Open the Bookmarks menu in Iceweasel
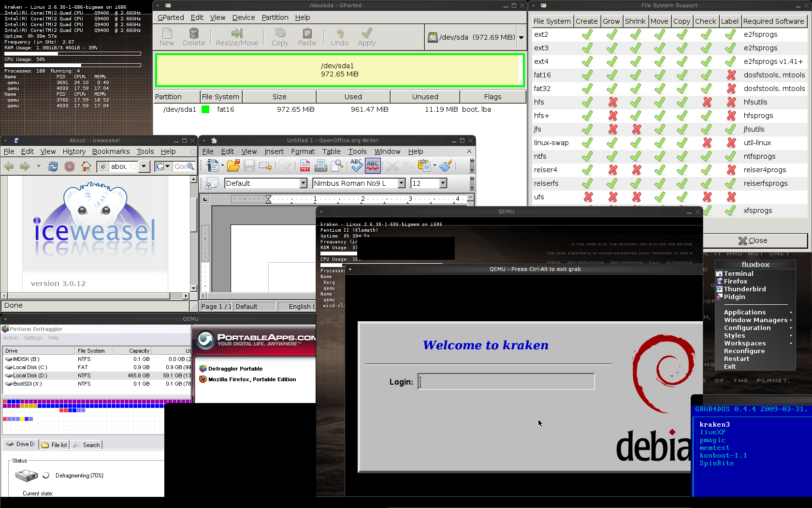 coord(111,151)
